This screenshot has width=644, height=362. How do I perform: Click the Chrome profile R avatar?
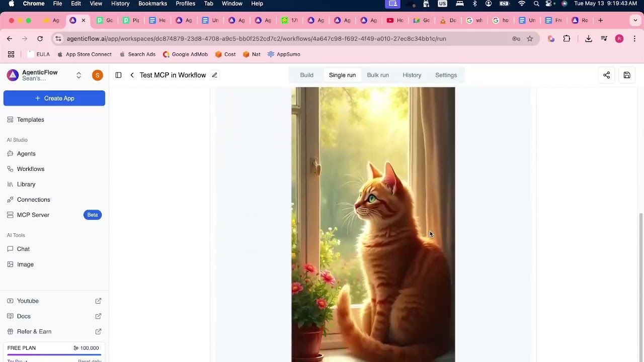[619, 39]
